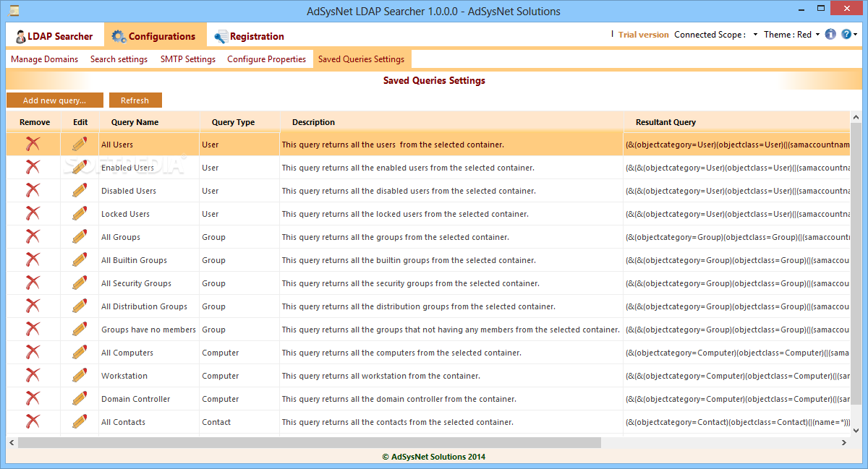Screen dimensions: 868x469
Task: Expand the help icon dropdown arrow
Action: (856, 35)
